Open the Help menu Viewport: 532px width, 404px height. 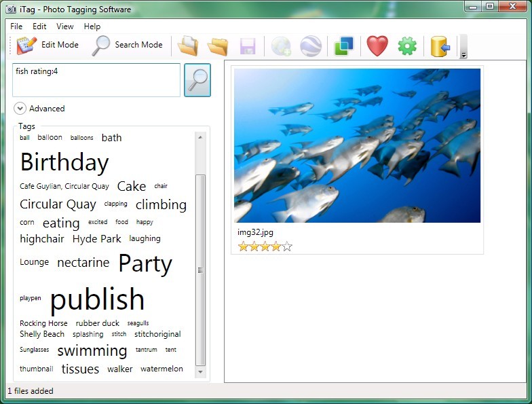92,26
